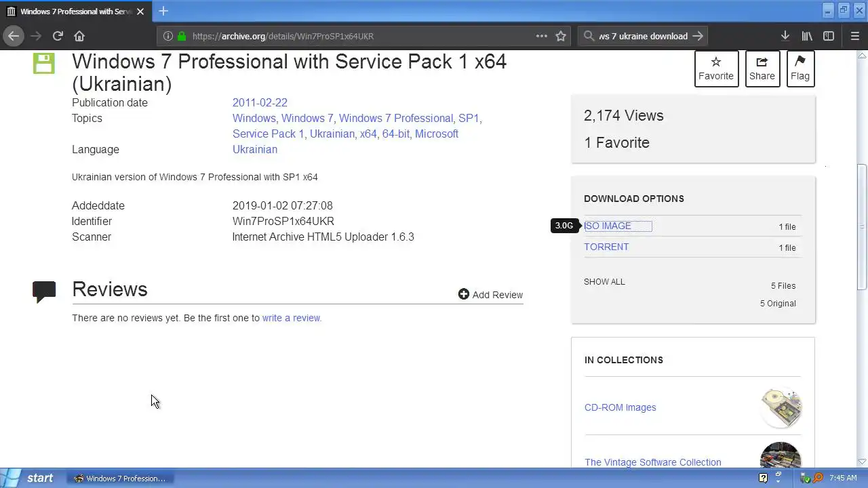Viewport: 868px width, 488px height.
Task: Select Windows 7 Profession taskbar button
Action: pyautogui.click(x=119, y=479)
